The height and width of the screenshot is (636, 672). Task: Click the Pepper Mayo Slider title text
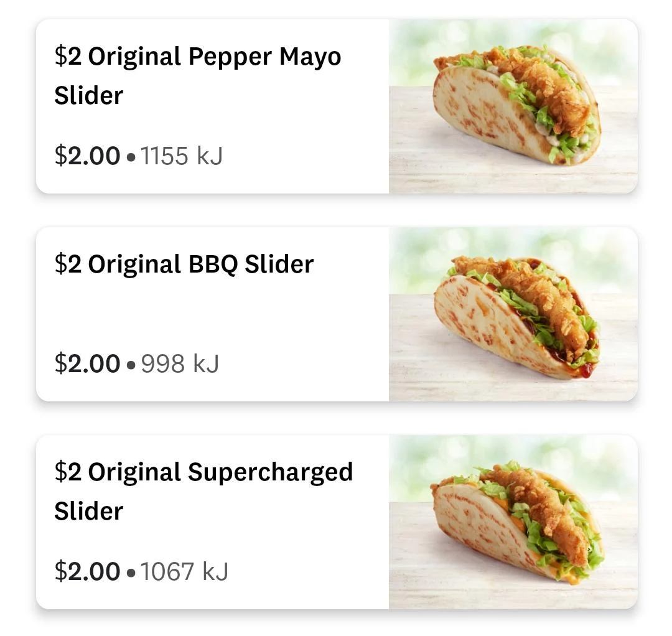pos(197,57)
